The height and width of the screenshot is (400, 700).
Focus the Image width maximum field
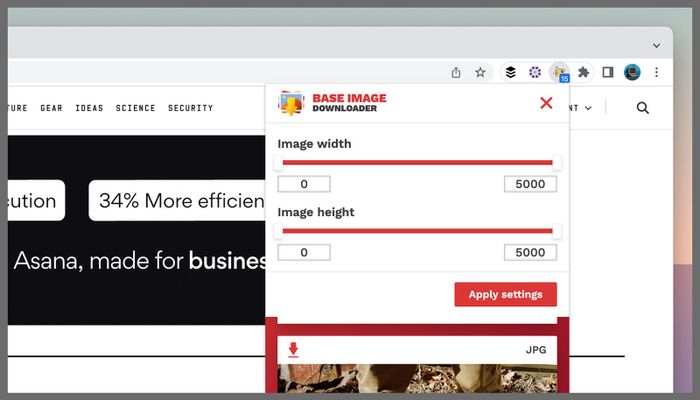coord(530,184)
